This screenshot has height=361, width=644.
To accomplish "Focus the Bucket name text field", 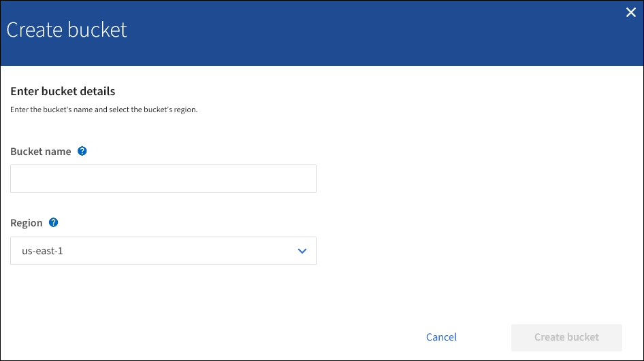I will point(163,179).
